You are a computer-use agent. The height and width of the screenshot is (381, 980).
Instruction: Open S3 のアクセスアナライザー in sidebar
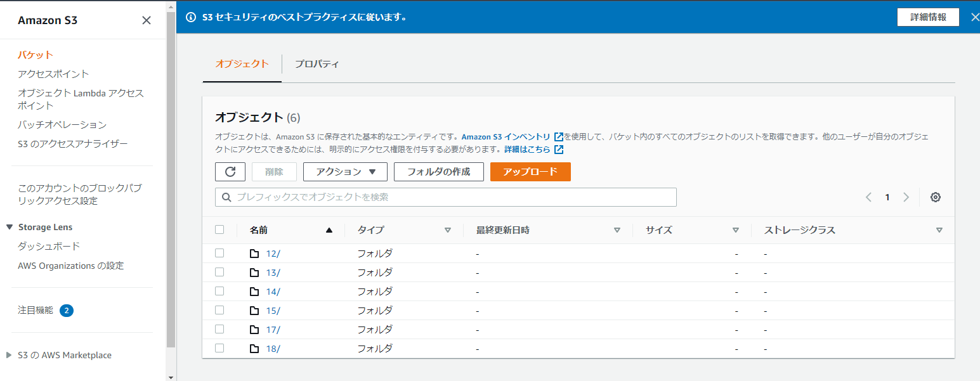pyautogui.click(x=73, y=144)
